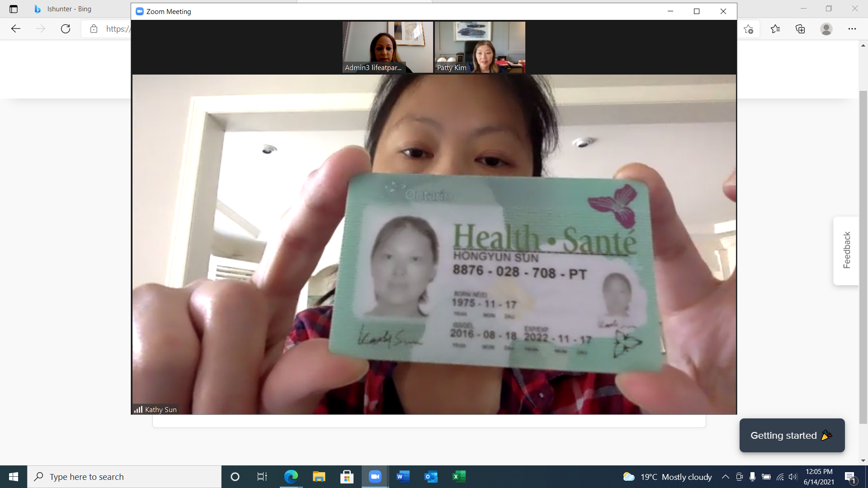This screenshot has height=488, width=868.
Task: Click the Getting started button
Action: [x=792, y=435]
